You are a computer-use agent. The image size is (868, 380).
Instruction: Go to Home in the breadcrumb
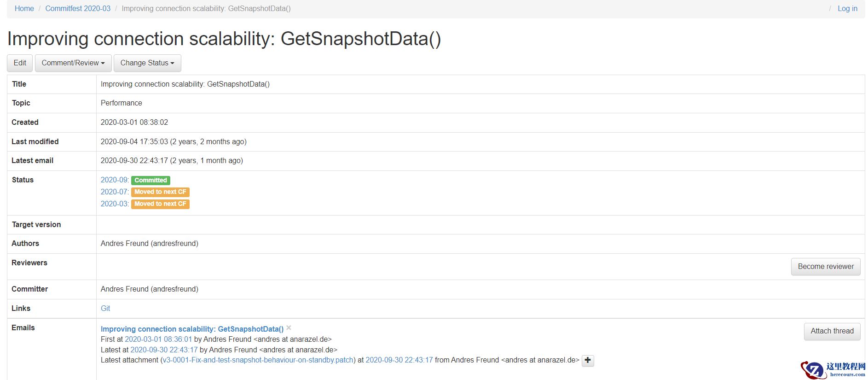click(x=24, y=9)
